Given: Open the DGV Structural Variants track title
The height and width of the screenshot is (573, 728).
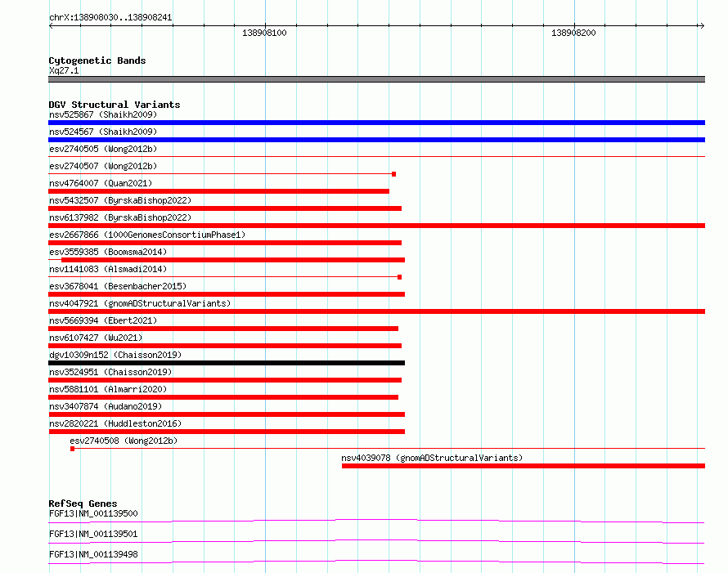Looking at the screenshot, I should tap(115, 105).
